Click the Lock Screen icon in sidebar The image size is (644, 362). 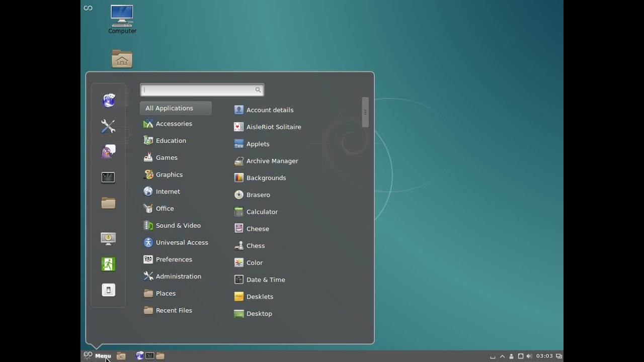point(108,238)
